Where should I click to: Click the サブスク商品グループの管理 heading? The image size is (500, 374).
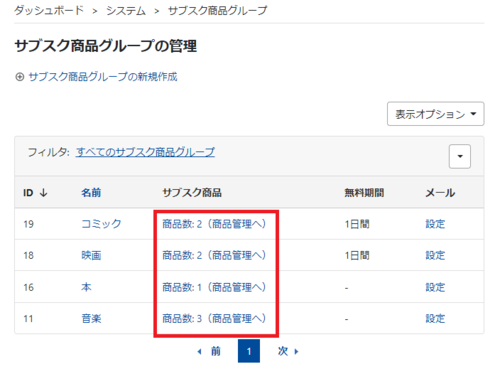click(x=106, y=46)
